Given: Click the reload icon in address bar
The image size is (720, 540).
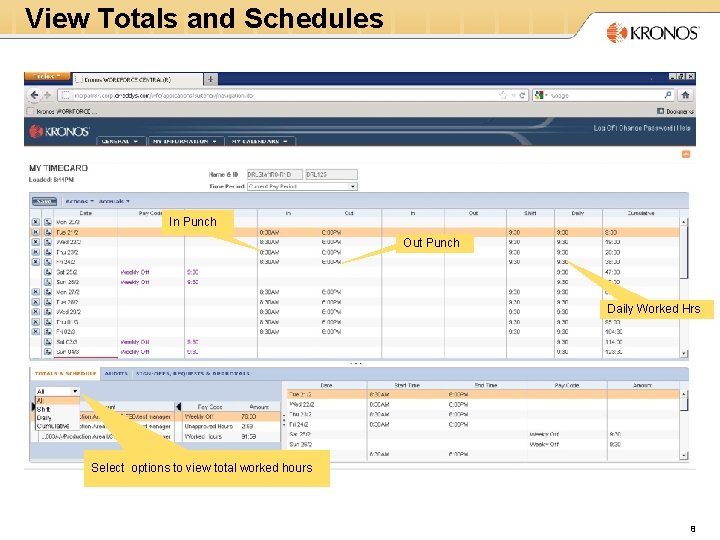Looking at the screenshot, I should 522,96.
